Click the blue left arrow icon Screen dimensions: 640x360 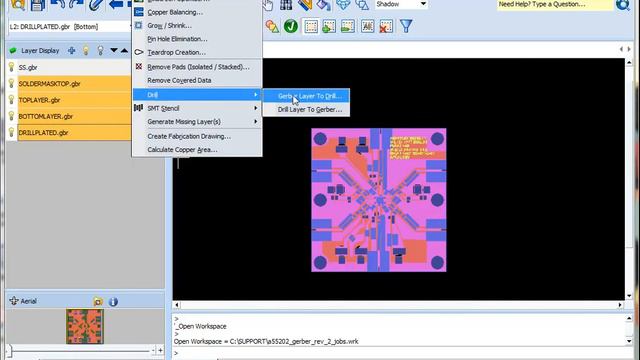[116, 4]
